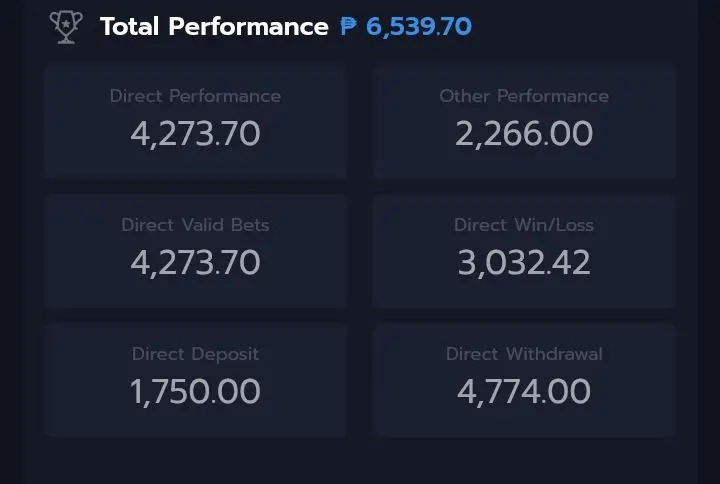Click the 4,273.70 value under Direct Valid Bets
The width and height of the screenshot is (720, 484).
pos(195,263)
